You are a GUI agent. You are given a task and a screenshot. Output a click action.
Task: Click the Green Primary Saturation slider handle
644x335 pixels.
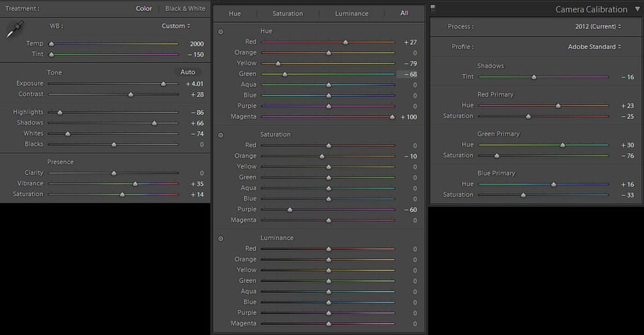point(497,156)
